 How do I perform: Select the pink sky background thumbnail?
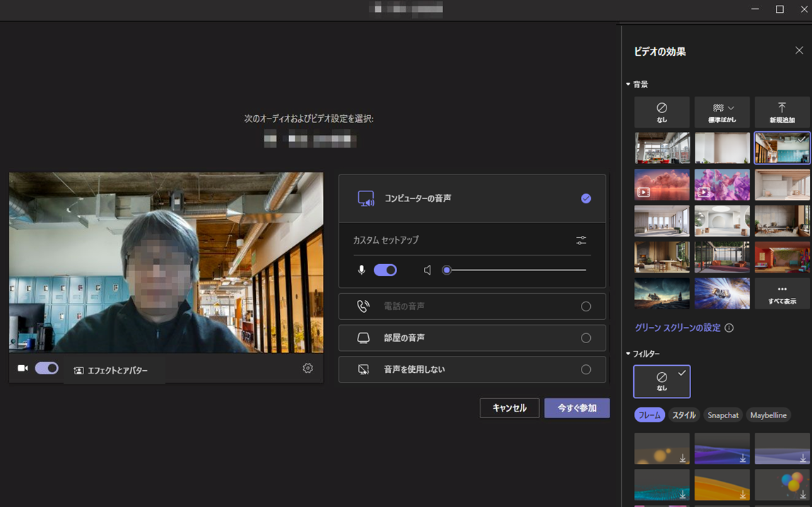(x=661, y=184)
